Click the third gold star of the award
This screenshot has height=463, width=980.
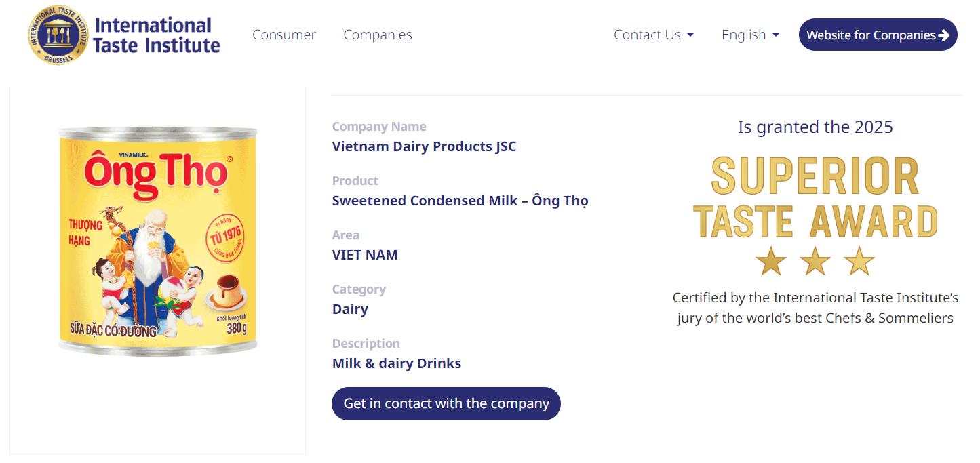pos(859,261)
